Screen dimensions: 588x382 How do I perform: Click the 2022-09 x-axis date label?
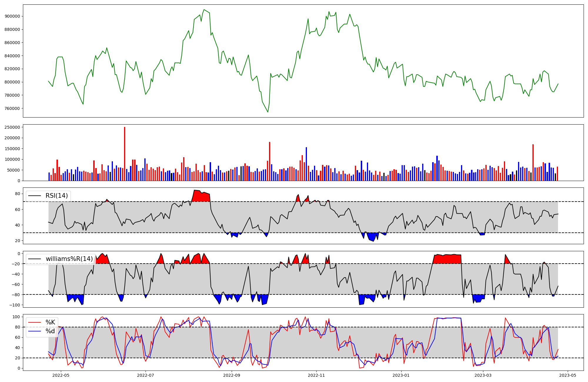click(x=232, y=375)
